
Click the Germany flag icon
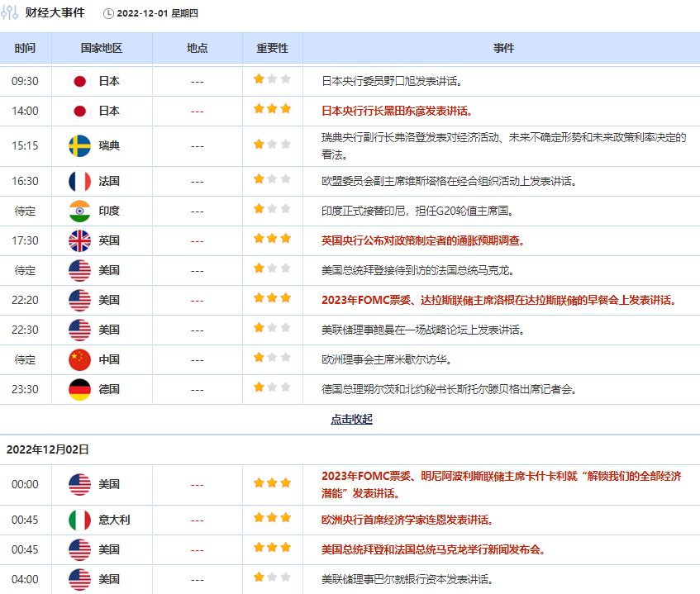79,389
